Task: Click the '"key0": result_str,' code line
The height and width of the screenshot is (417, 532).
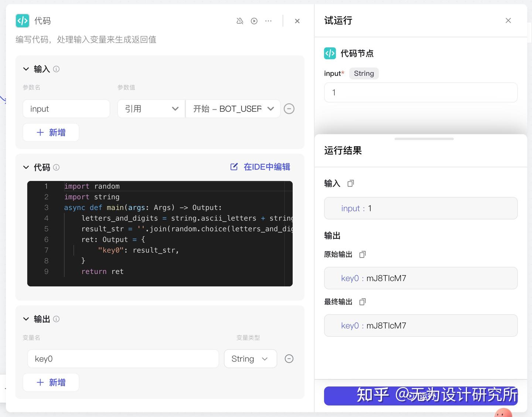Action: (139, 250)
